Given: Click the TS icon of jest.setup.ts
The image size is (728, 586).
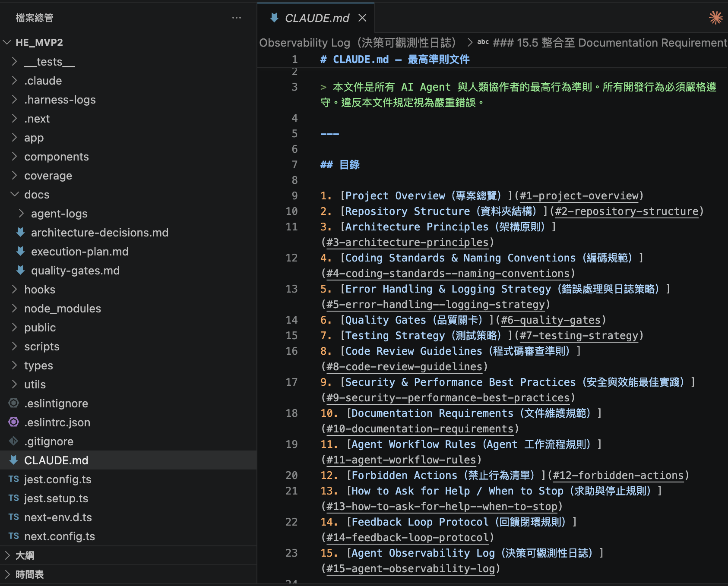Looking at the screenshot, I should (14, 498).
